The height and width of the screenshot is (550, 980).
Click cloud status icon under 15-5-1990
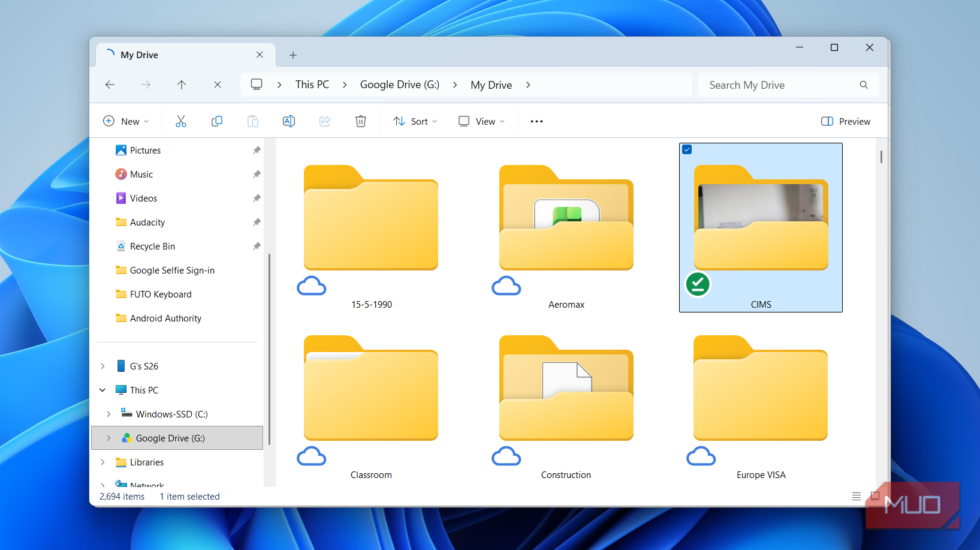coord(312,286)
